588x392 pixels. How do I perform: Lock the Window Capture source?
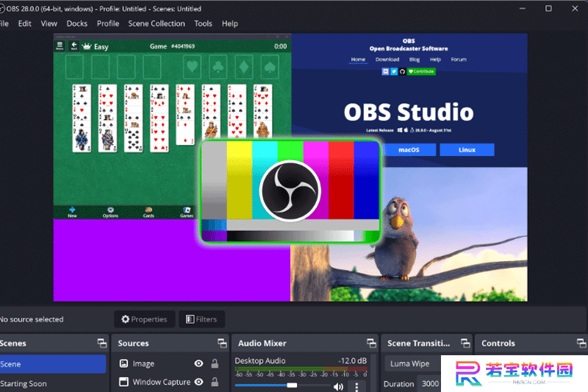click(x=215, y=382)
